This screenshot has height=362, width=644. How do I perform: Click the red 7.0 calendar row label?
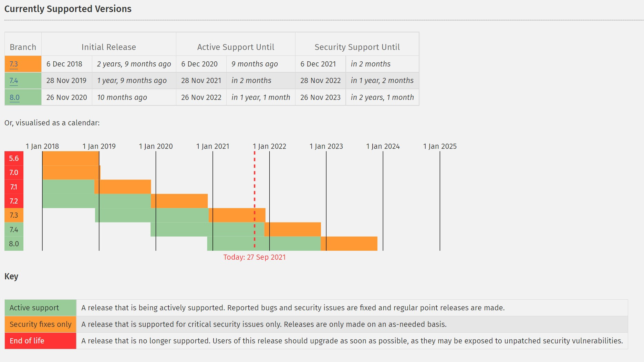click(14, 173)
